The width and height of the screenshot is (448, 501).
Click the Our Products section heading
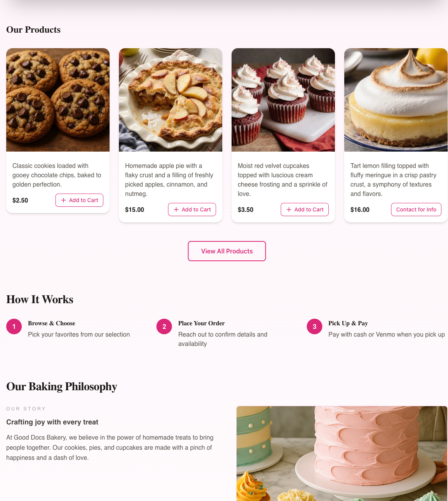[x=33, y=30]
